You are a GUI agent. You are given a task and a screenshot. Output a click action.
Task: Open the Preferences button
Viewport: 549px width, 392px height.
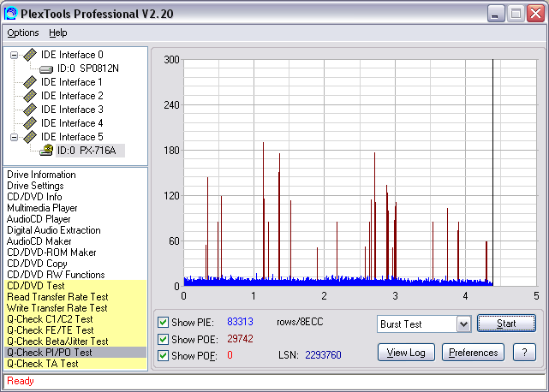473,353
